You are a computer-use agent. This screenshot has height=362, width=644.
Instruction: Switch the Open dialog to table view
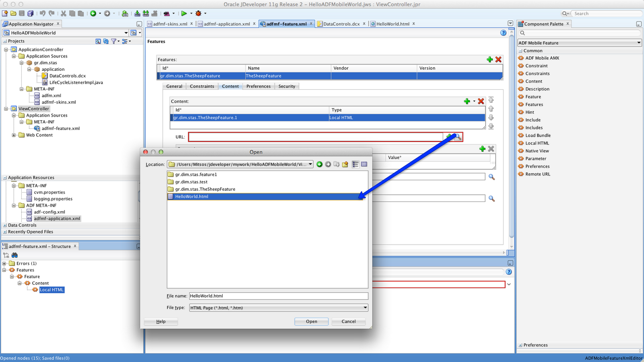point(364,164)
